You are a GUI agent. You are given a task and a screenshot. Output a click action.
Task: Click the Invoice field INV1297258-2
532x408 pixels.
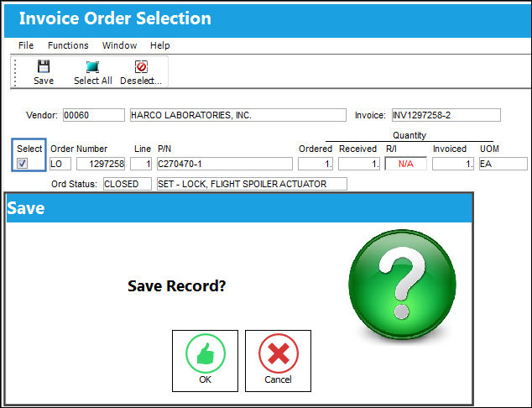[x=446, y=115]
